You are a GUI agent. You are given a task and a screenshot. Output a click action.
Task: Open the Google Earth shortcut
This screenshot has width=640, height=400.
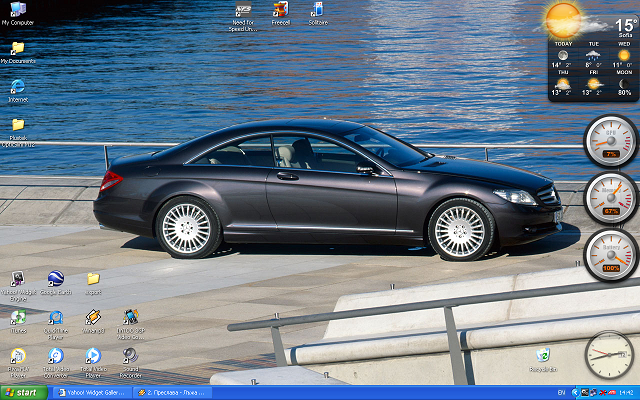tap(56, 279)
